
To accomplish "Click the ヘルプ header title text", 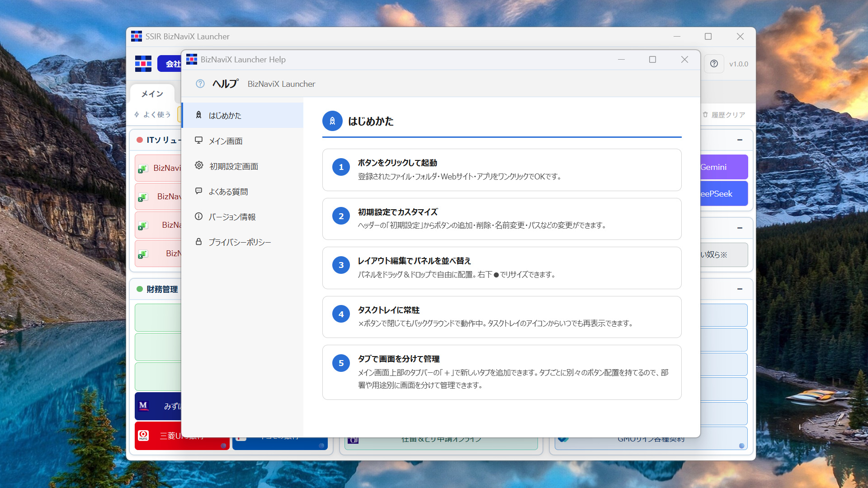I will [x=225, y=84].
